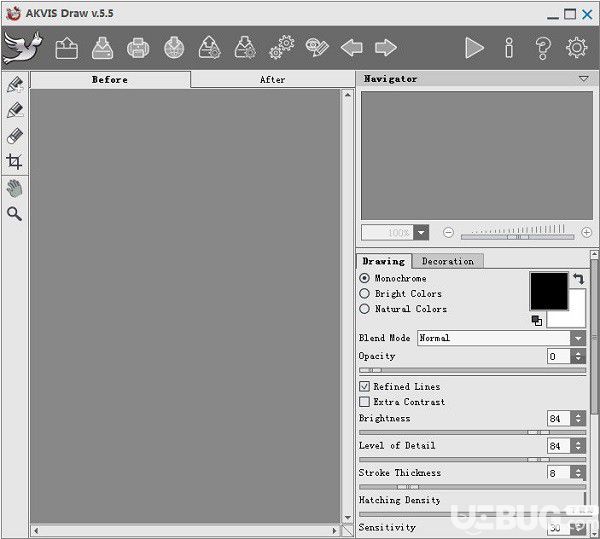
Task: Click canvas vertical scrollbar up arrow
Action: tap(347, 95)
